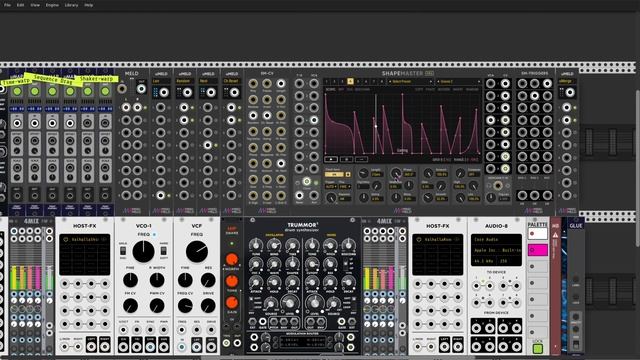This screenshot has width=640, height=360.
Task: Click the VCF DRIVE knob
Action: [208, 306]
